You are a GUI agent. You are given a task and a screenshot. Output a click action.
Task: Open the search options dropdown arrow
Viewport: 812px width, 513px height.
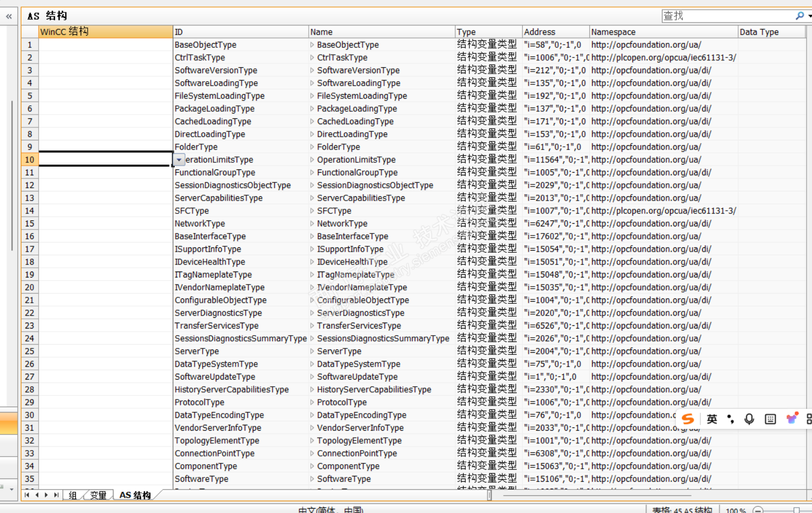(x=809, y=16)
